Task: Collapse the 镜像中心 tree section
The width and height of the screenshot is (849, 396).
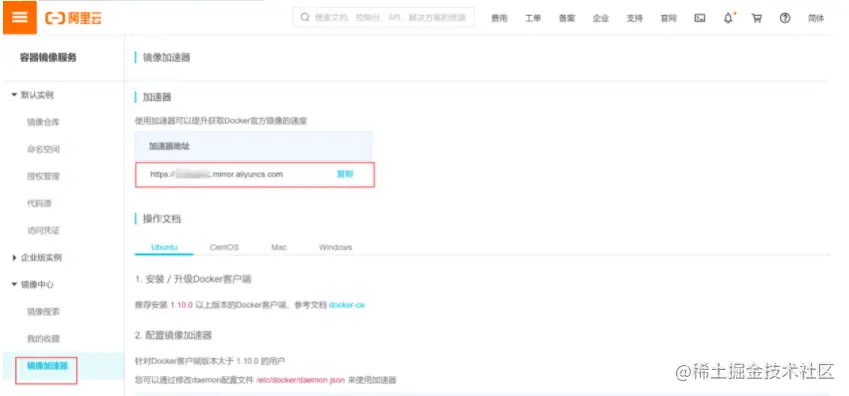Action: (32, 285)
